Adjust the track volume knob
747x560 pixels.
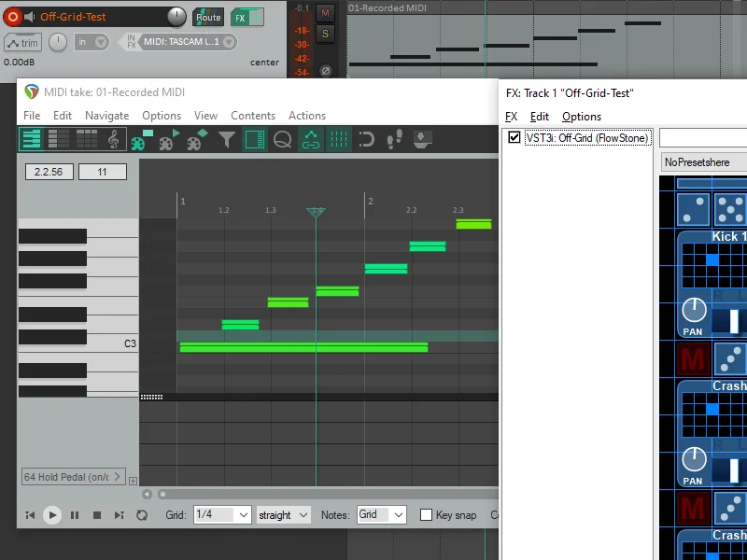176,17
